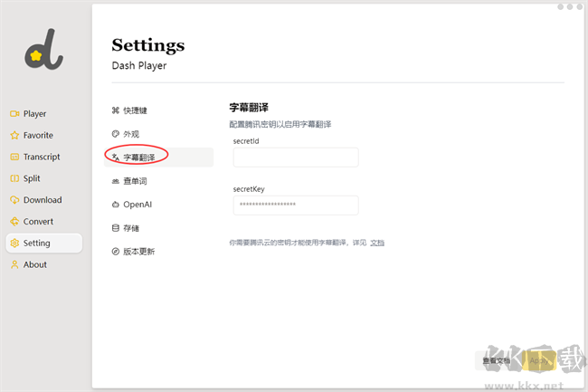This screenshot has height=392, width=588.
Task: Click the 快捷键 command icon
Action: point(116,110)
